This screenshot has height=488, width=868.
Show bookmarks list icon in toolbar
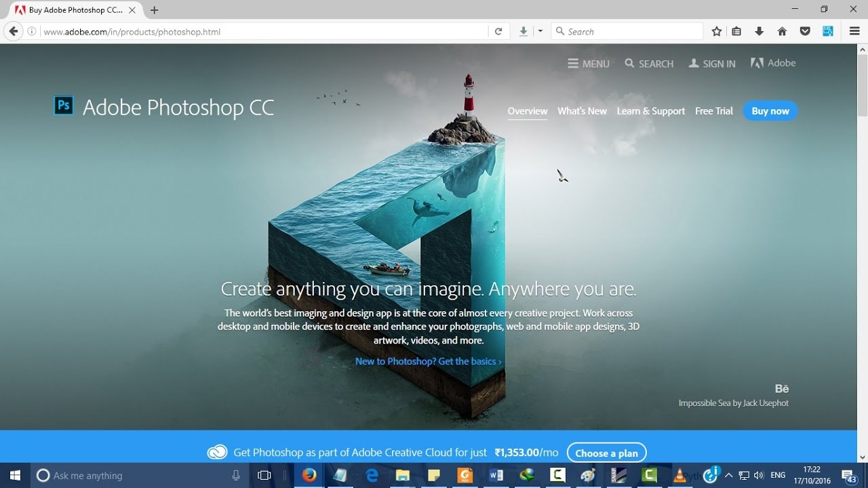[736, 31]
